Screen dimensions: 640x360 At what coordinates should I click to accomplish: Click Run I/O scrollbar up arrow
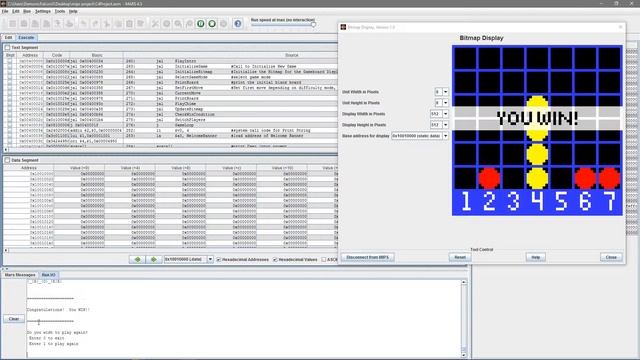tap(464, 282)
